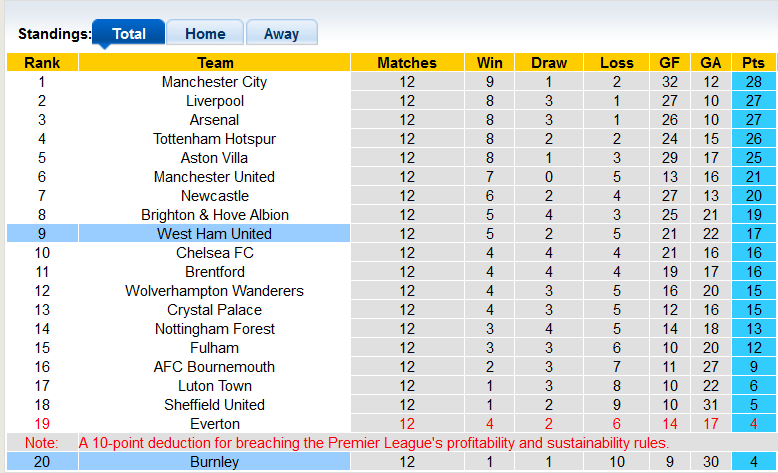Select Tottenham Hotspur team name

pyautogui.click(x=214, y=139)
